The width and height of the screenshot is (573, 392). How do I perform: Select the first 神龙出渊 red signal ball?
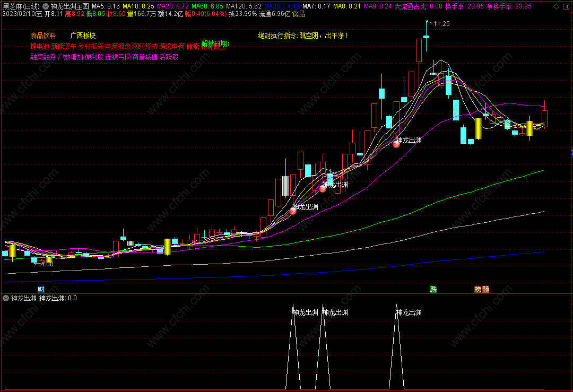coord(293,211)
